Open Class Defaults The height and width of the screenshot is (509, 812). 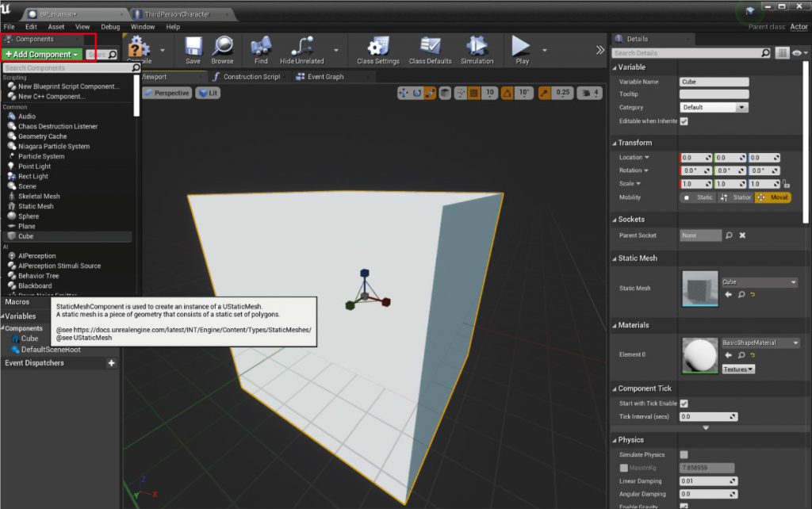[430, 50]
